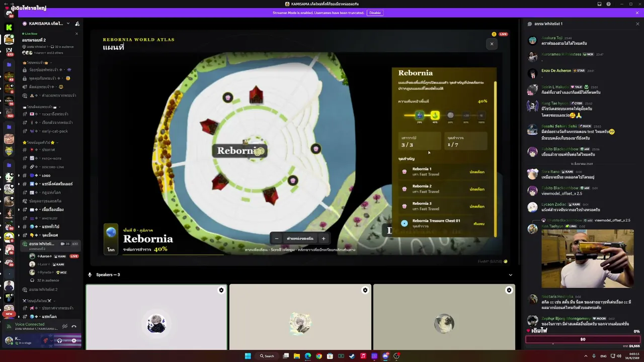Open the taskbar clock and date
644x362 pixels.
coord(632,356)
